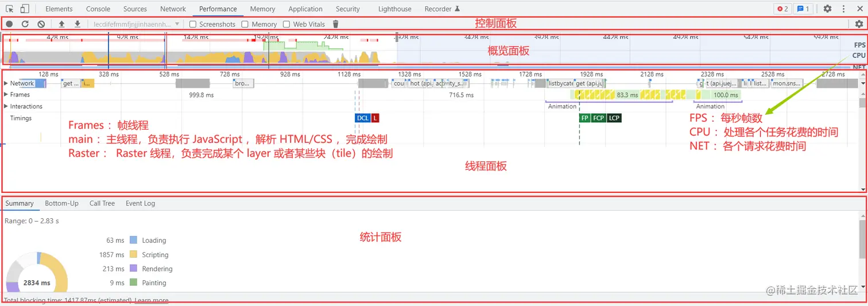Click the reload and profile icon
Viewport: 868px width, 306px height.
click(25, 24)
